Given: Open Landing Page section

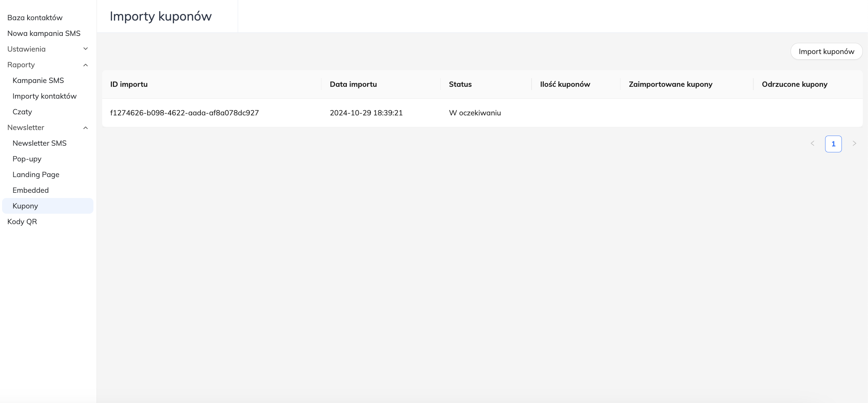Looking at the screenshot, I should pos(36,175).
